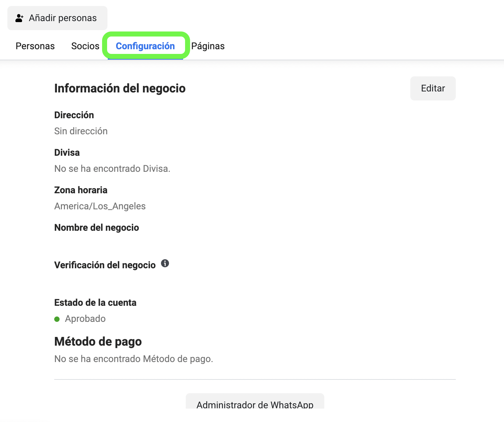Click the 'America/Los_Angeles' value
The width and height of the screenshot is (504, 422).
tap(100, 206)
